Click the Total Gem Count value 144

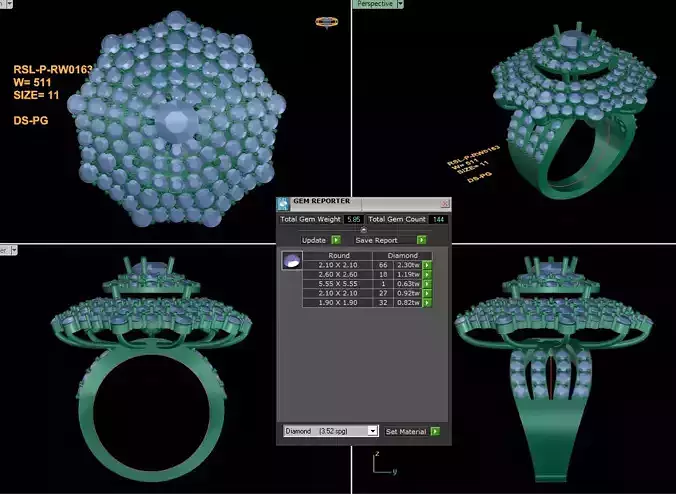(x=438, y=219)
